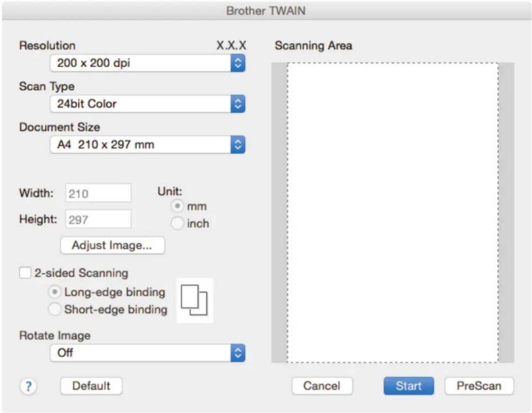The image size is (532, 413).
Task: Open the Scan Type dropdown showing 24bit Color
Action: [x=148, y=104]
